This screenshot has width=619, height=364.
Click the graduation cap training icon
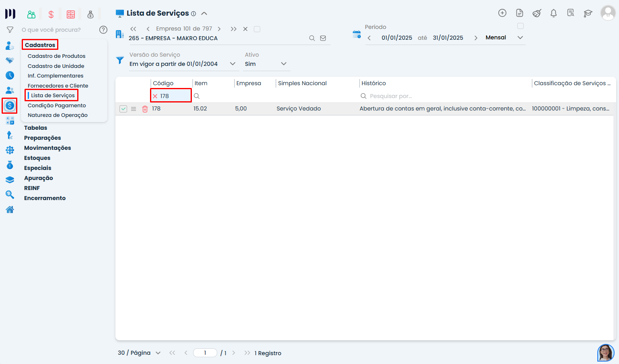[x=588, y=13]
